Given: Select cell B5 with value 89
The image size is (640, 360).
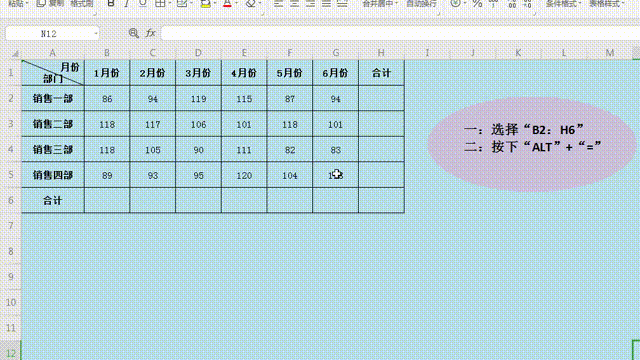Looking at the screenshot, I should click(107, 175).
